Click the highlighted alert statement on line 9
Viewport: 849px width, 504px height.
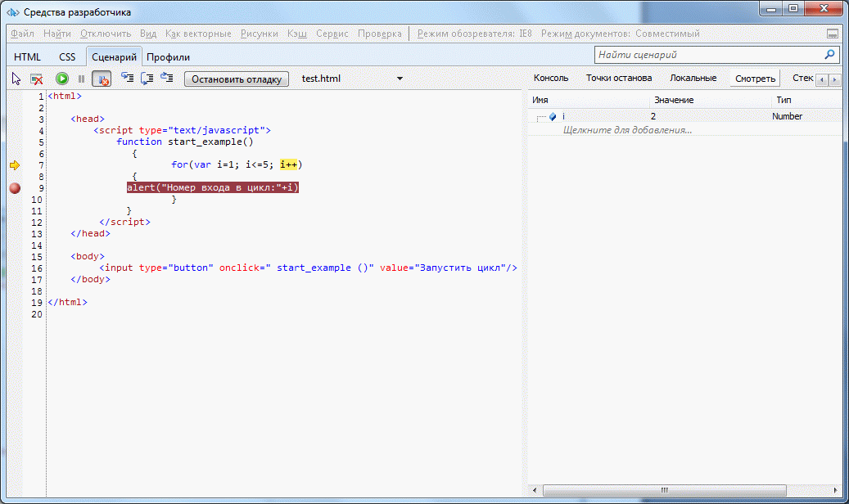213,187
